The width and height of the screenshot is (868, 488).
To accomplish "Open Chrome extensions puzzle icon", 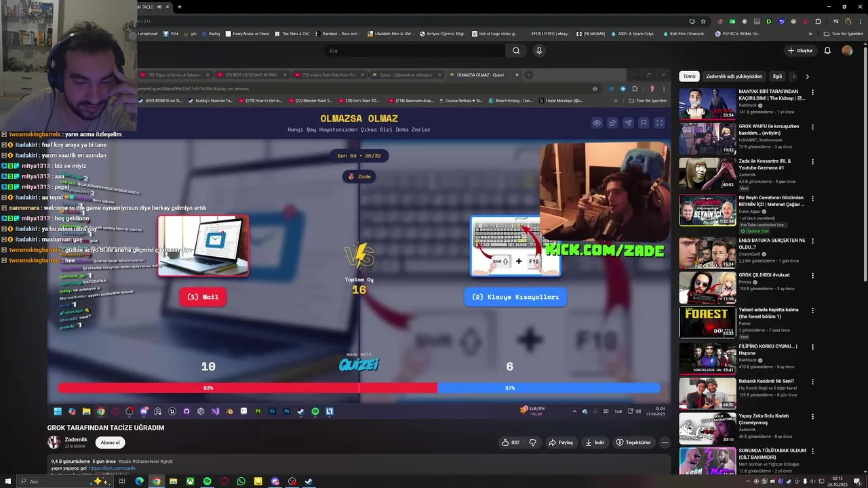I will pyautogui.click(x=816, y=21).
